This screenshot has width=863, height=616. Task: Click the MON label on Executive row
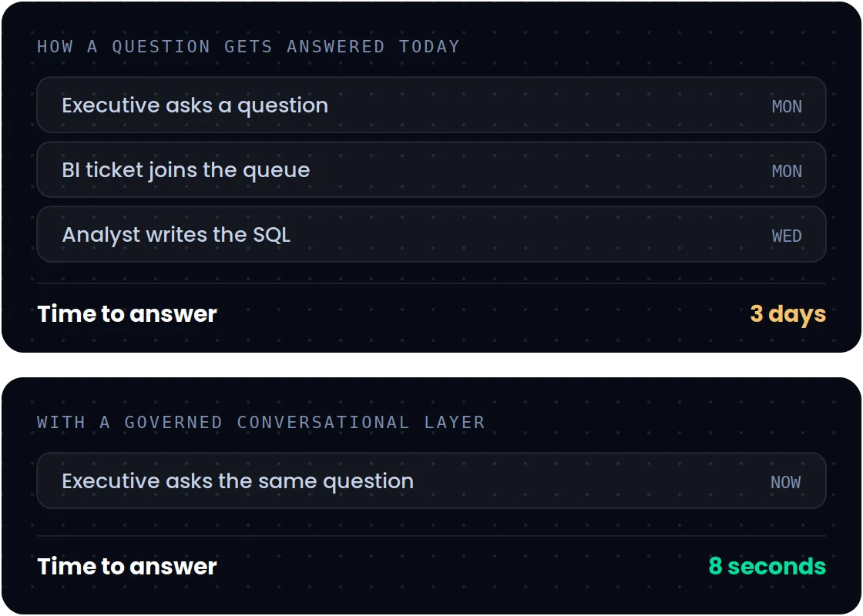(787, 107)
